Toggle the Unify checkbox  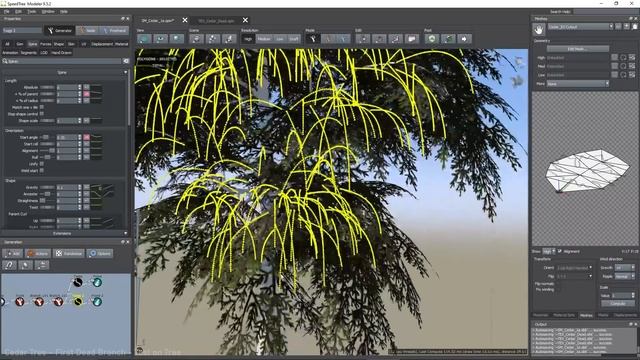[42, 164]
